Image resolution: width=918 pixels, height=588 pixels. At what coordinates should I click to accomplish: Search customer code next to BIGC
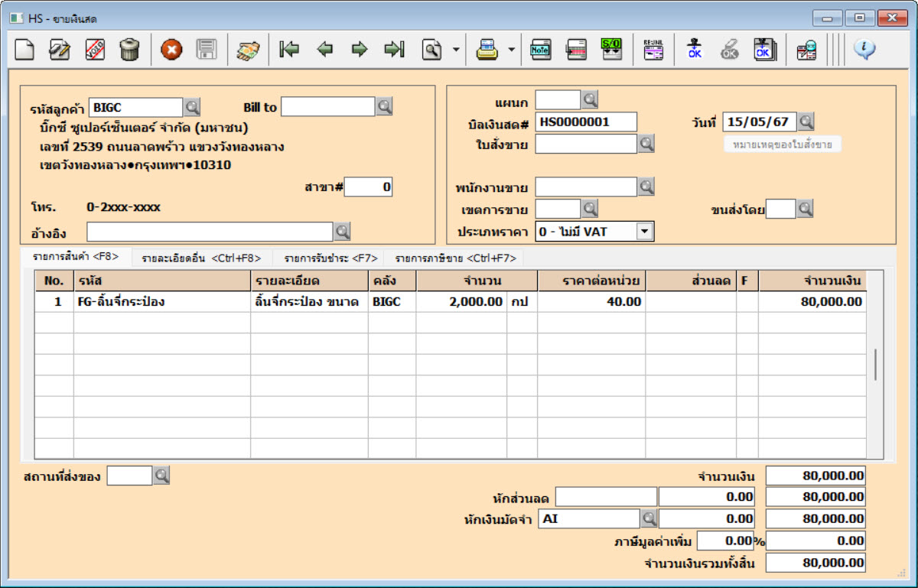192,107
